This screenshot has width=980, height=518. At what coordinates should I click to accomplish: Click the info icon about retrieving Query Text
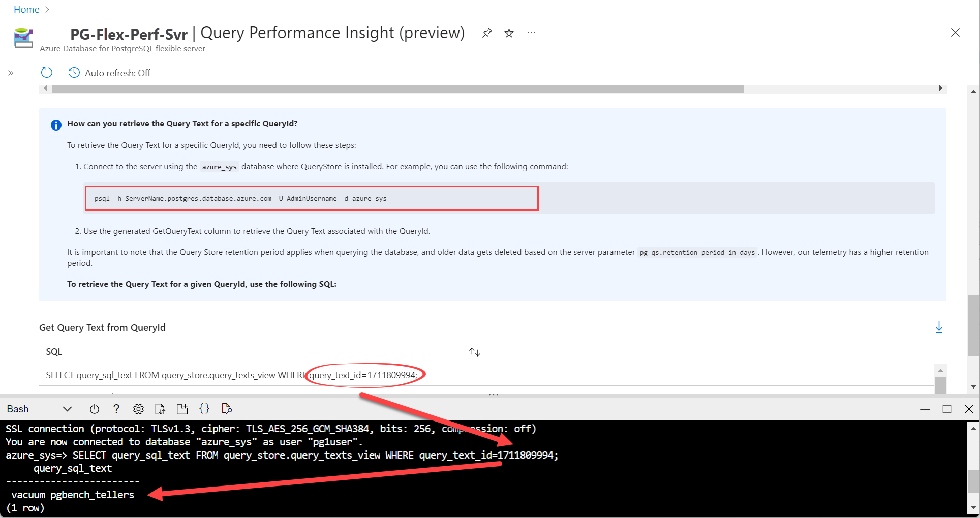56,125
